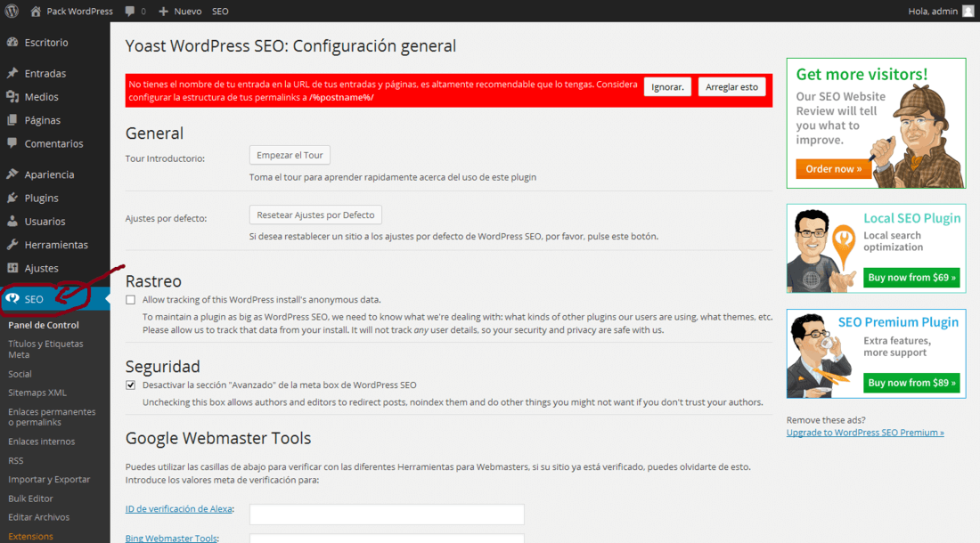Click Empezar el Tour button
Viewport: 980px width, 543px height.
click(x=290, y=155)
